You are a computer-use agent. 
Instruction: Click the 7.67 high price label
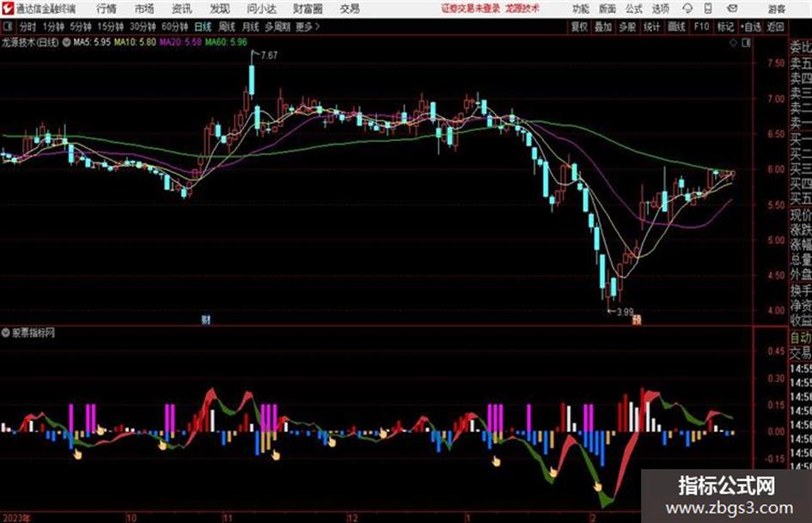[269, 55]
